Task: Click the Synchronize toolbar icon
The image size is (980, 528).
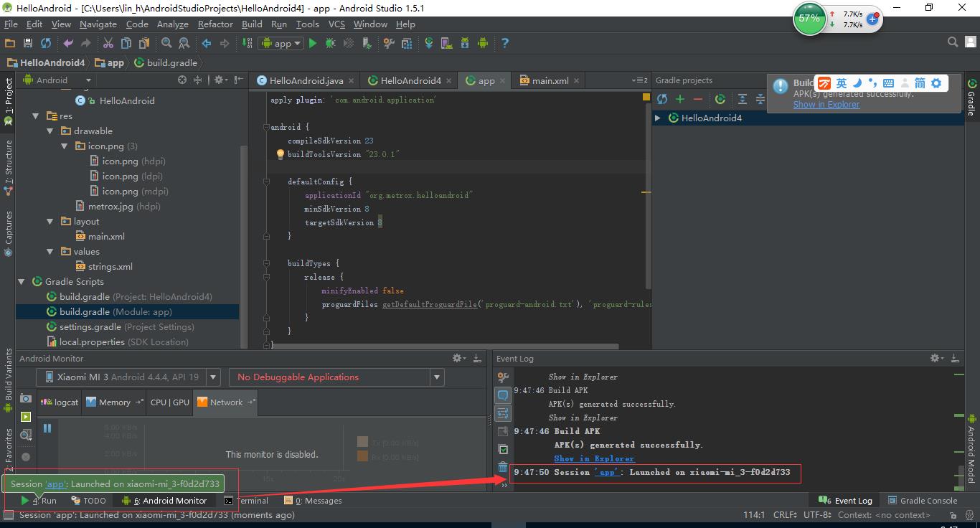Action: pos(46,43)
